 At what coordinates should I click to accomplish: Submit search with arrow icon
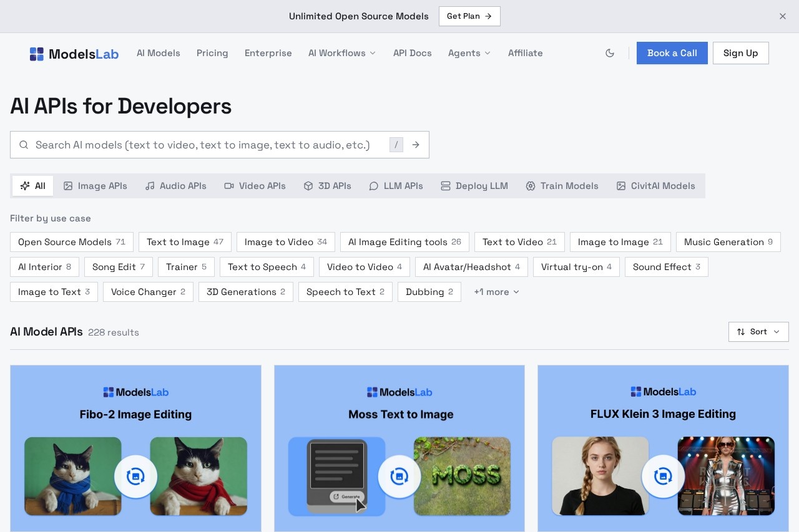416,145
